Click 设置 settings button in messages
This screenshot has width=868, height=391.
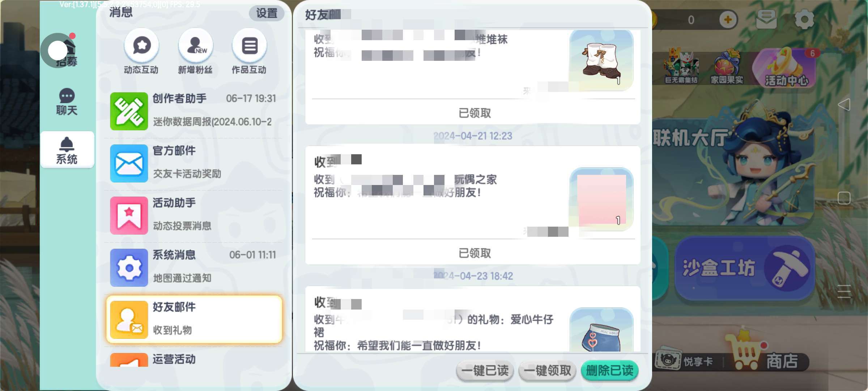[x=267, y=13]
